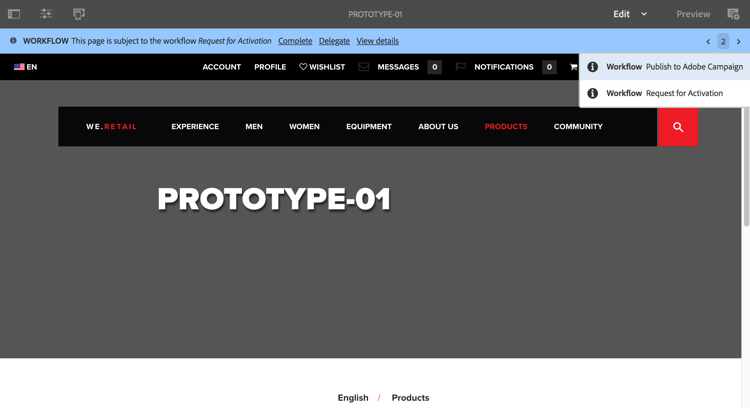The height and width of the screenshot is (408, 750).
Task: Open the EQUIPMENT nav item
Action: 369,127
